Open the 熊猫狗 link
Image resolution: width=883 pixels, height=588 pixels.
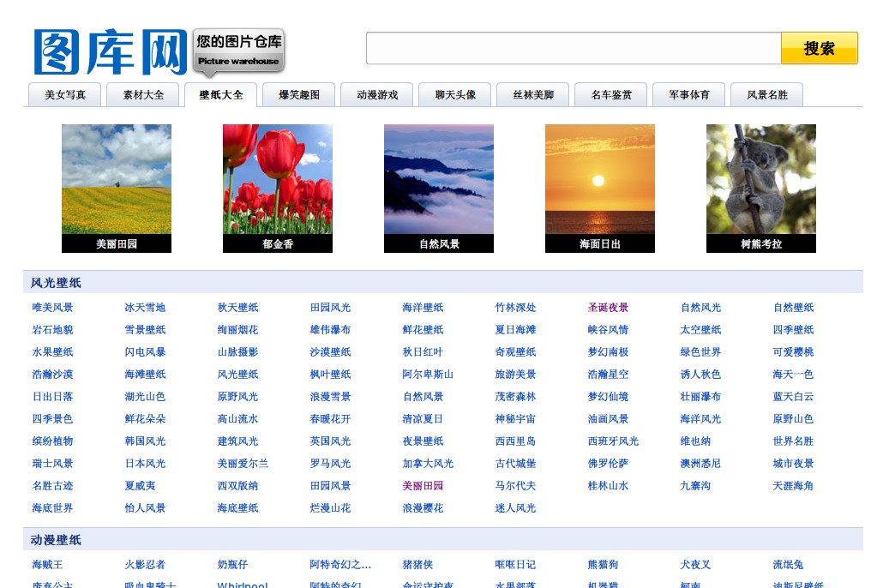(604, 564)
